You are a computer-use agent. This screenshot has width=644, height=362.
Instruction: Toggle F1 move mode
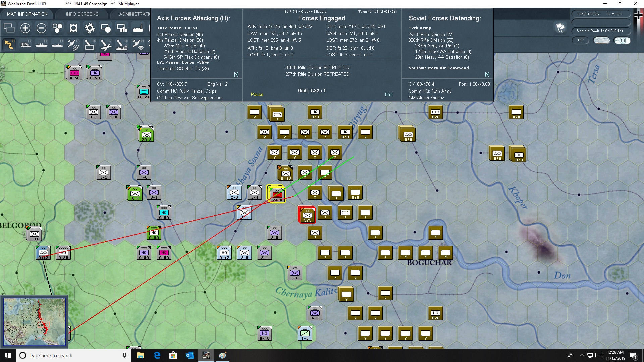click(x=9, y=44)
